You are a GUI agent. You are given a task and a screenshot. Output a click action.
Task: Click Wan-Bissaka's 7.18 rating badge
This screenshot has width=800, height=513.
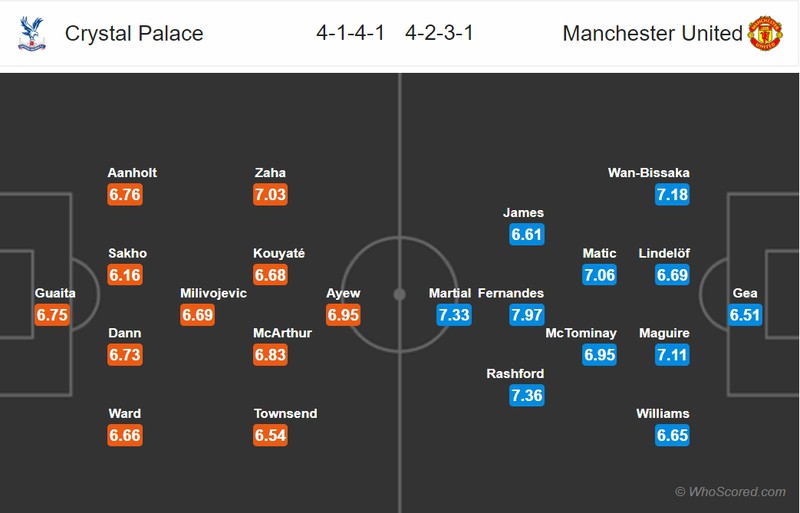pos(673,195)
